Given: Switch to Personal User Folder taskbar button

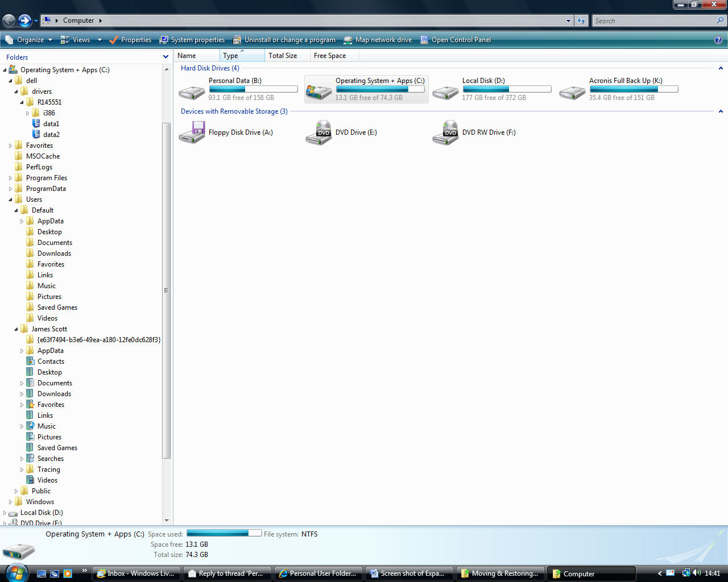Looking at the screenshot, I should coord(318,573).
